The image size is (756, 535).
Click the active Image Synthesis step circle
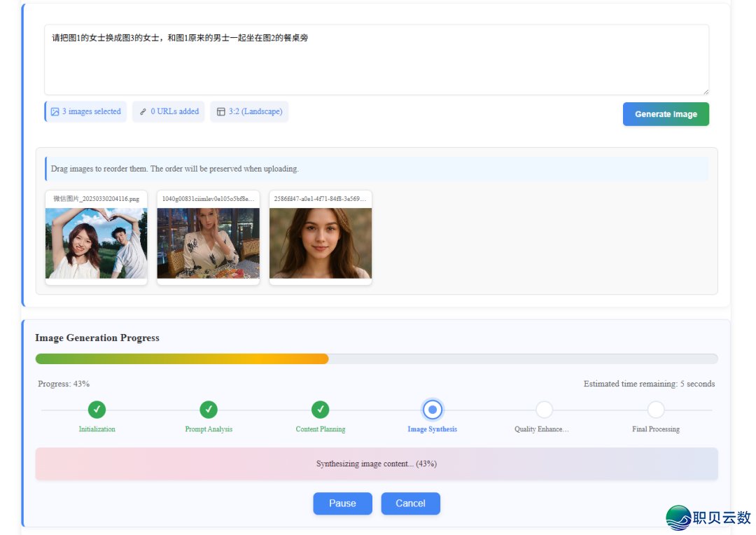[x=433, y=410]
